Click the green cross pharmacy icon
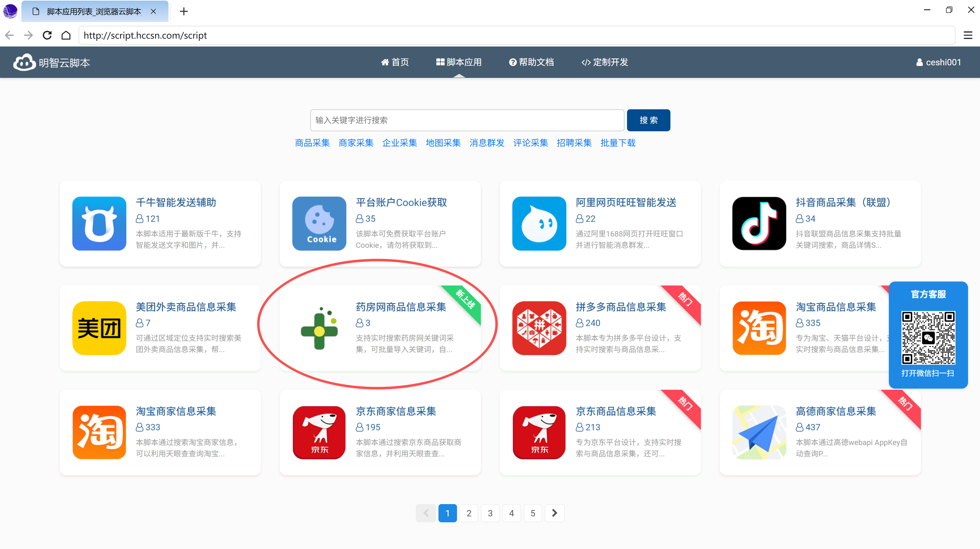The height and width of the screenshot is (549, 980). tap(319, 328)
